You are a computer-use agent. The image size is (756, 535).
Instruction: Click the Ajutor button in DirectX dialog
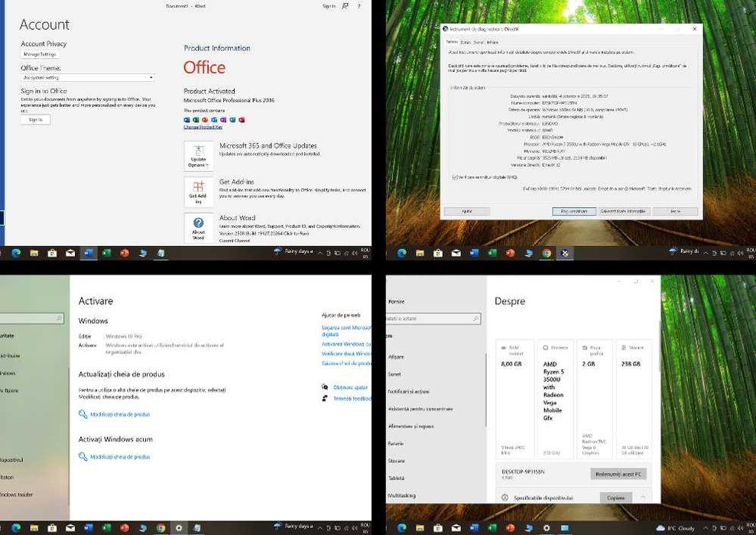point(467,211)
